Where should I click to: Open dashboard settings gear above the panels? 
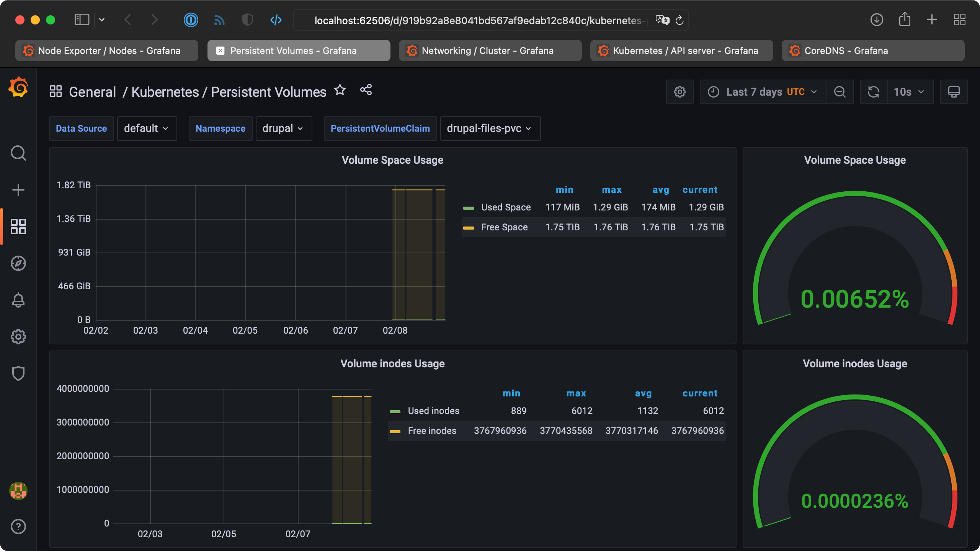pyautogui.click(x=680, y=91)
